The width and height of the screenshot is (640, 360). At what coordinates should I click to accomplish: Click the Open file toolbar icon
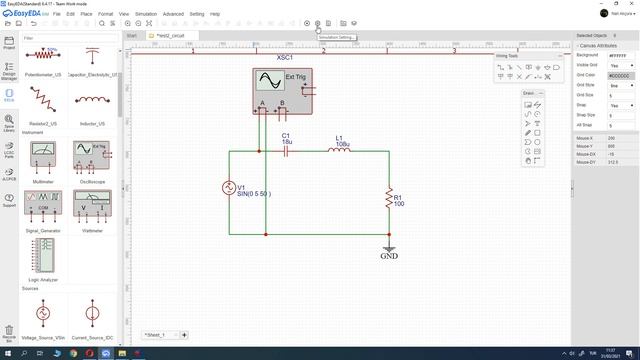click(x=8, y=24)
